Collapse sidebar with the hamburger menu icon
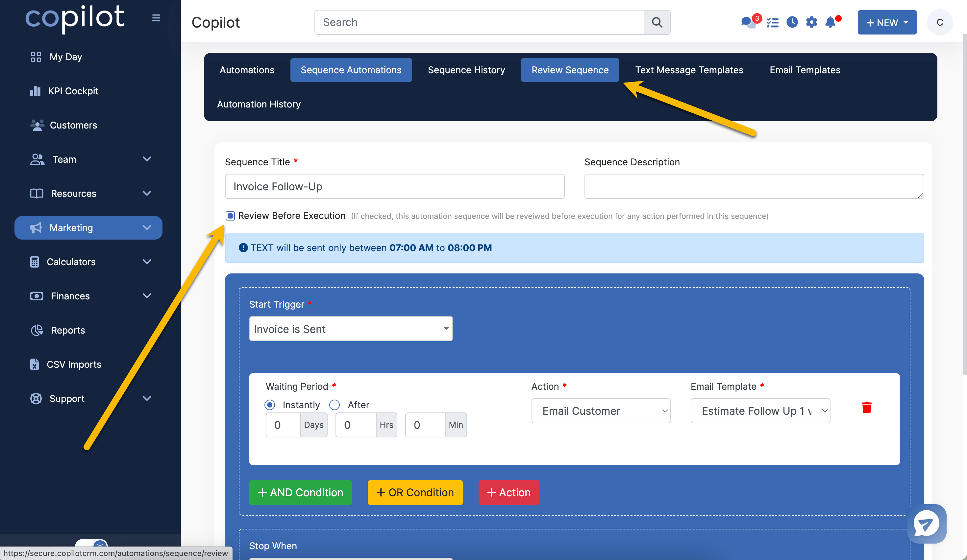Screen dimensions: 967x560 coord(156,18)
